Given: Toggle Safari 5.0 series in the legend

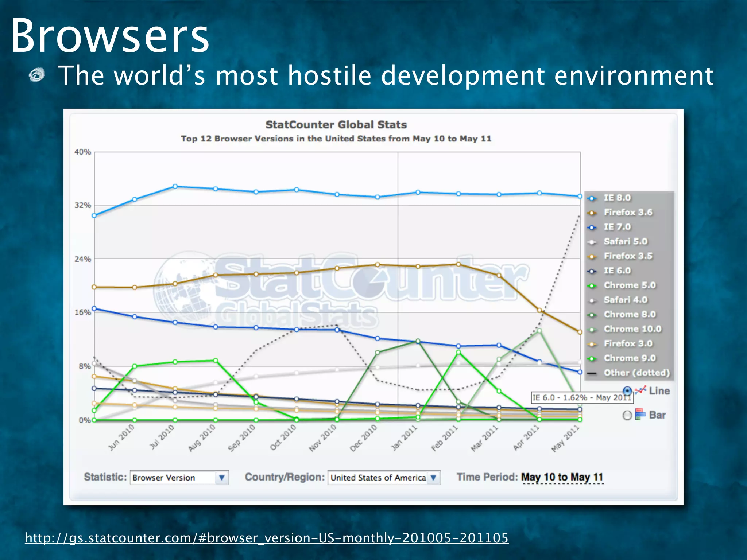Looking at the screenshot, I should tap(625, 241).
